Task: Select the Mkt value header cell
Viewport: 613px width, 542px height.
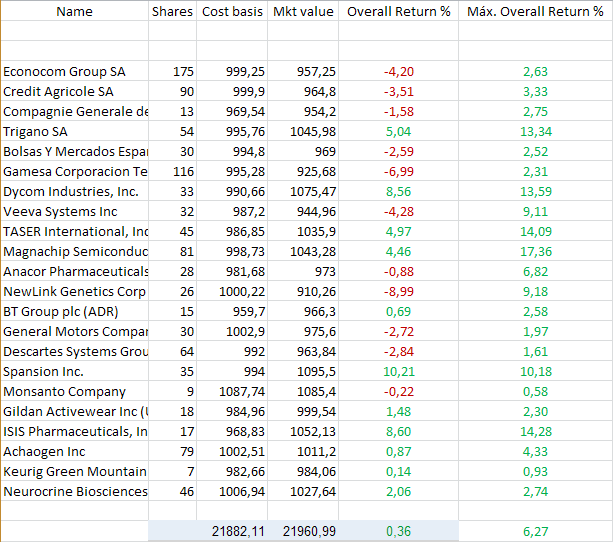Action: (303, 11)
